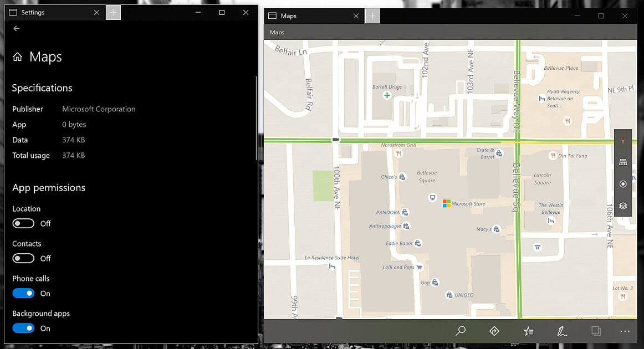Click the Microsoft Store marker on the map
The image size is (644, 349).
[447, 203]
